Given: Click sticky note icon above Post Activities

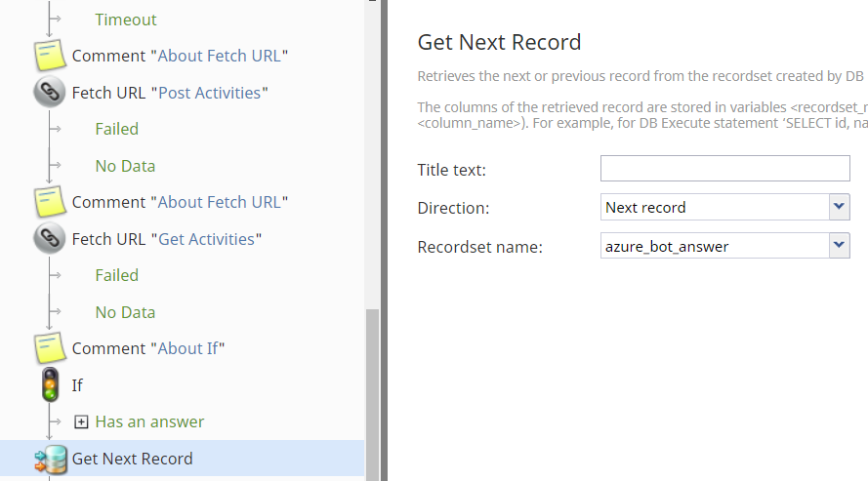Looking at the screenshot, I should click(x=50, y=56).
